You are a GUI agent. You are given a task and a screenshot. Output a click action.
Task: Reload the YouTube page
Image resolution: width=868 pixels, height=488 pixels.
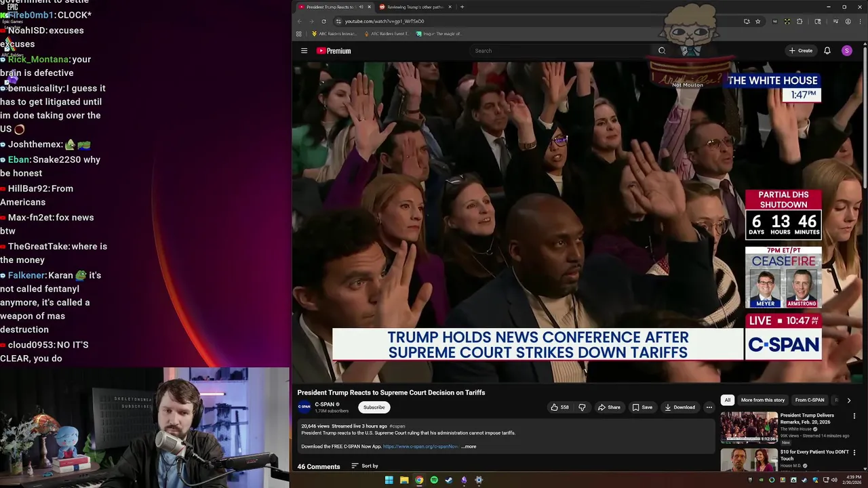coord(323,21)
